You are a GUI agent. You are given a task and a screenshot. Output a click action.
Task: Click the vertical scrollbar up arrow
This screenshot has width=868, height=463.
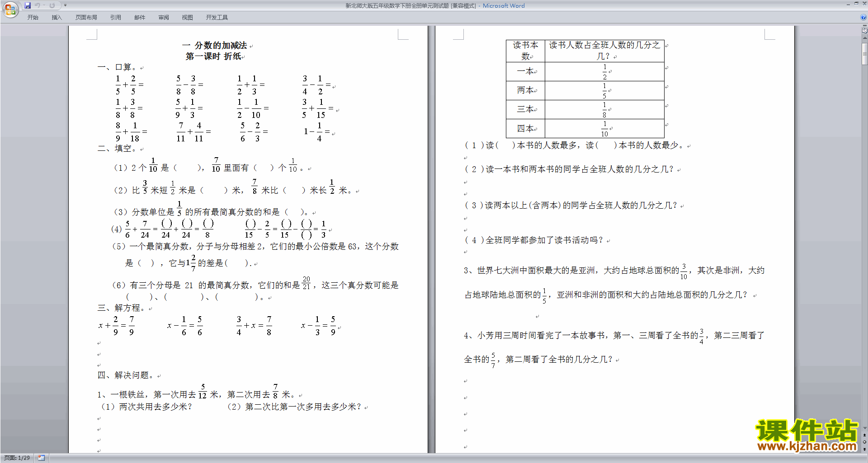pyautogui.click(x=865, y=37)
